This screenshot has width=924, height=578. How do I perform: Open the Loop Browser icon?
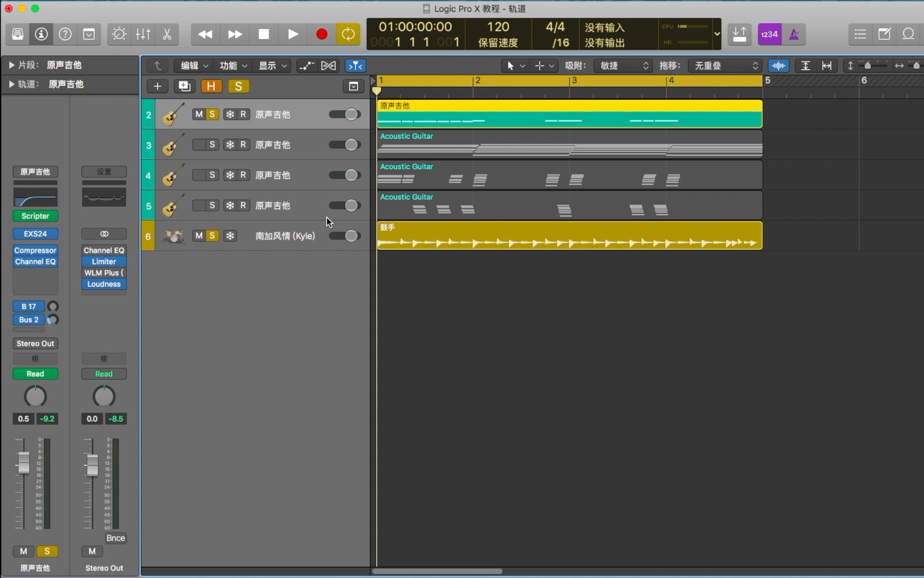tap(908, 34)
